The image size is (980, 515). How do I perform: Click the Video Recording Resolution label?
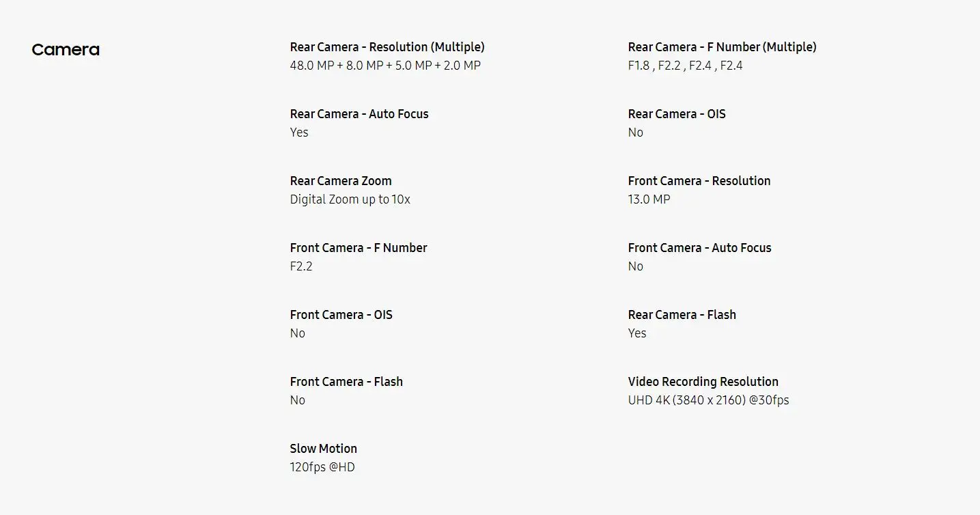point(703,382)
